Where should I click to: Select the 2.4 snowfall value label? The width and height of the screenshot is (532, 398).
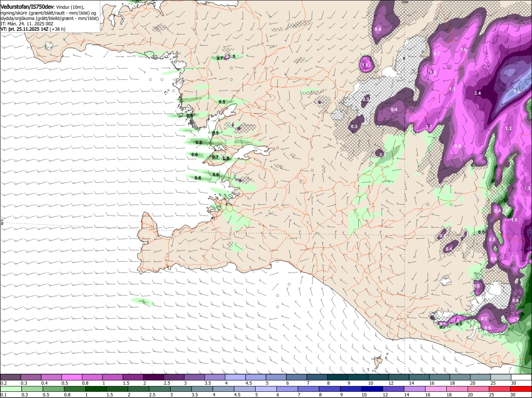click(x=478, y=93)
